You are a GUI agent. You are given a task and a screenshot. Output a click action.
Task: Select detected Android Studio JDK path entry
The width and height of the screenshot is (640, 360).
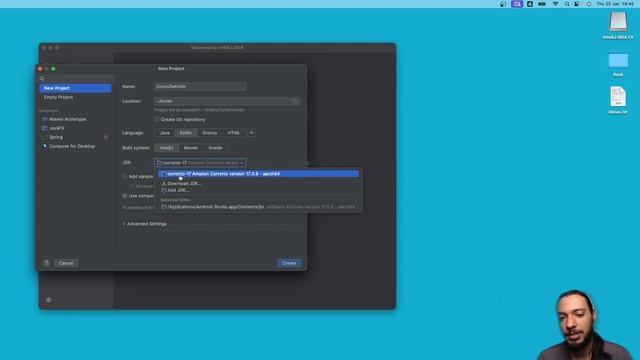pos(258,207)
